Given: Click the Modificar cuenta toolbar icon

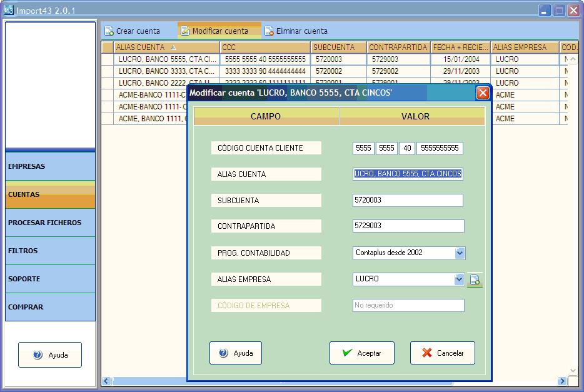Looking at the screenshot, I should pos(185,31).
